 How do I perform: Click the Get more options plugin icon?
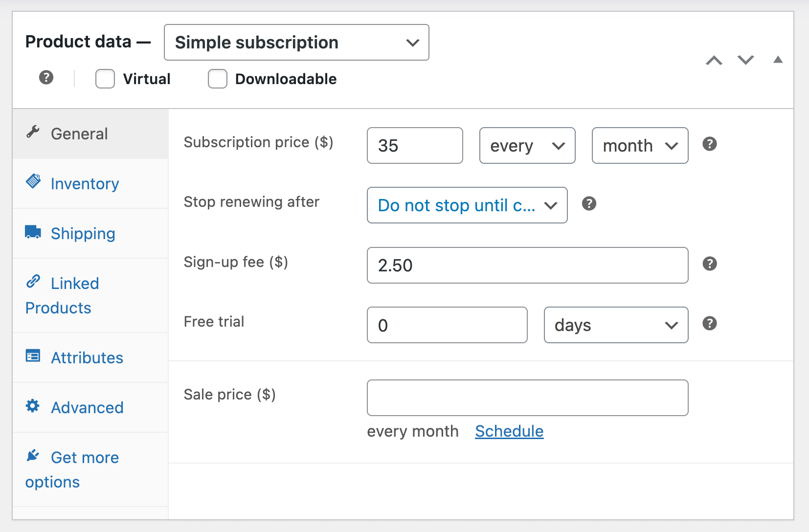[x=33, y=455]
